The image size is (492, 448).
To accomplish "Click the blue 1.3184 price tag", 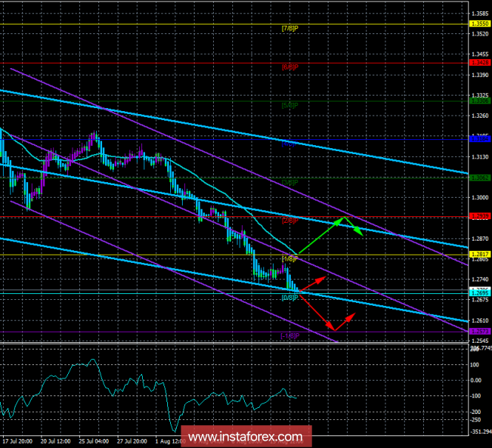I will [x=479, y=139].
